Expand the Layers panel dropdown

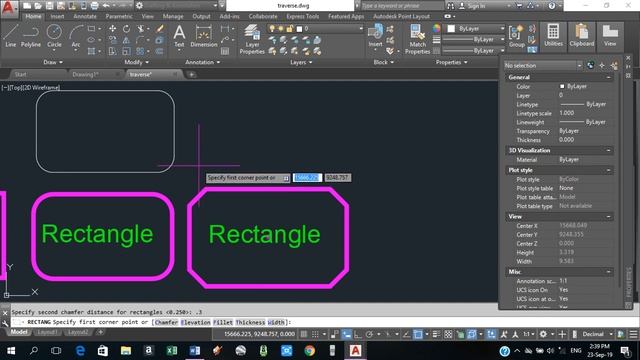click(301, 62)
